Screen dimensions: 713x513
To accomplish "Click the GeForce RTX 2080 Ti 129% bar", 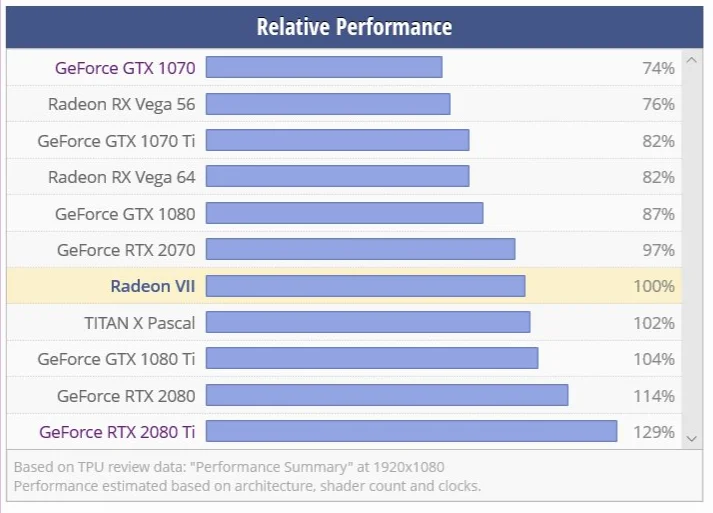I will coord(412,431).
